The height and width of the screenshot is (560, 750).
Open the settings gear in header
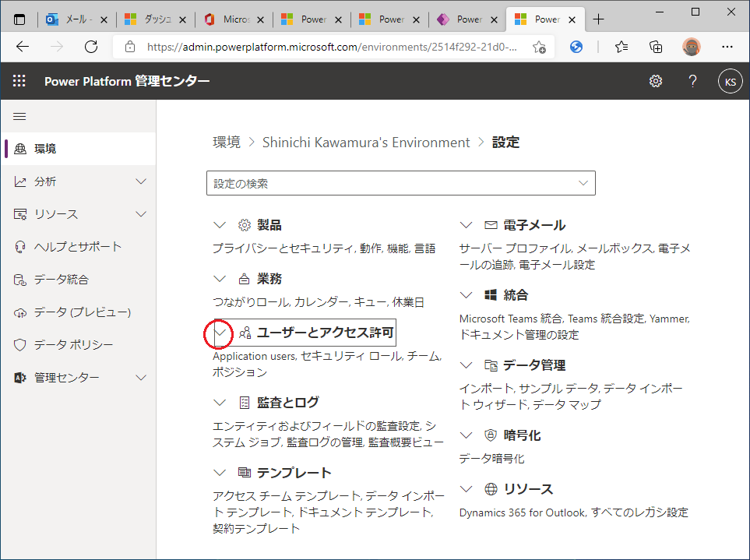pos(656,81)
